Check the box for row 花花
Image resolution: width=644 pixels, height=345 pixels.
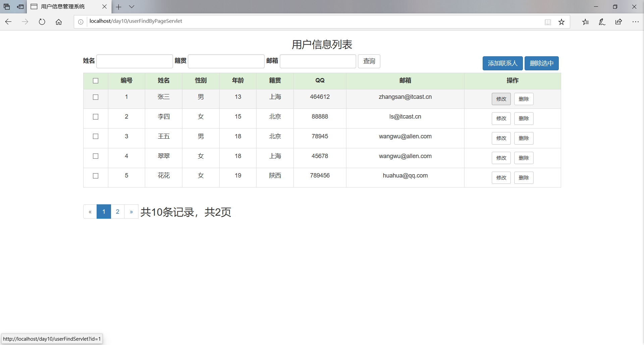click(96, 176)
